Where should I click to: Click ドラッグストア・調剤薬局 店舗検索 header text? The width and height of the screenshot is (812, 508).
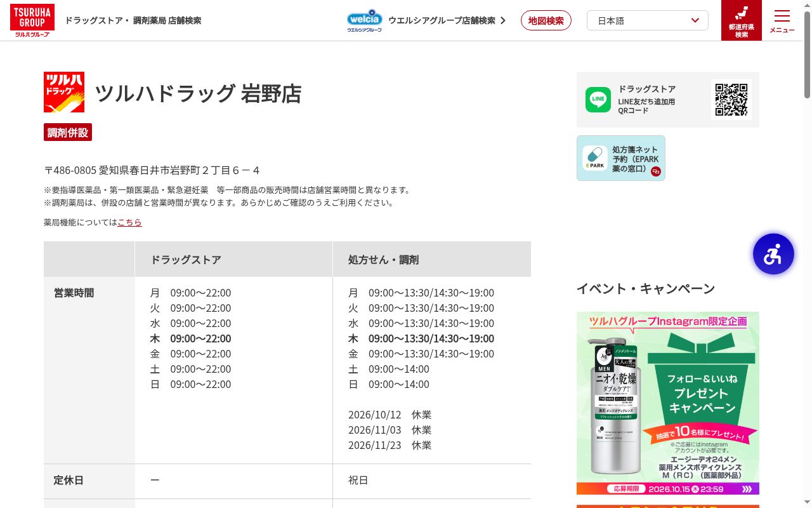pos(133,20)
